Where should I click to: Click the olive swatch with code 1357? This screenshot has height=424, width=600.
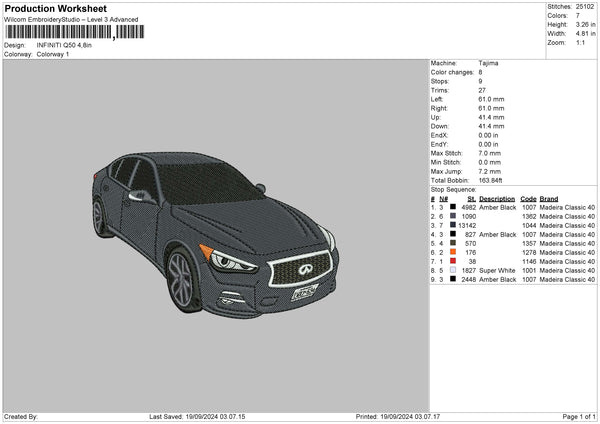point(454,243)
